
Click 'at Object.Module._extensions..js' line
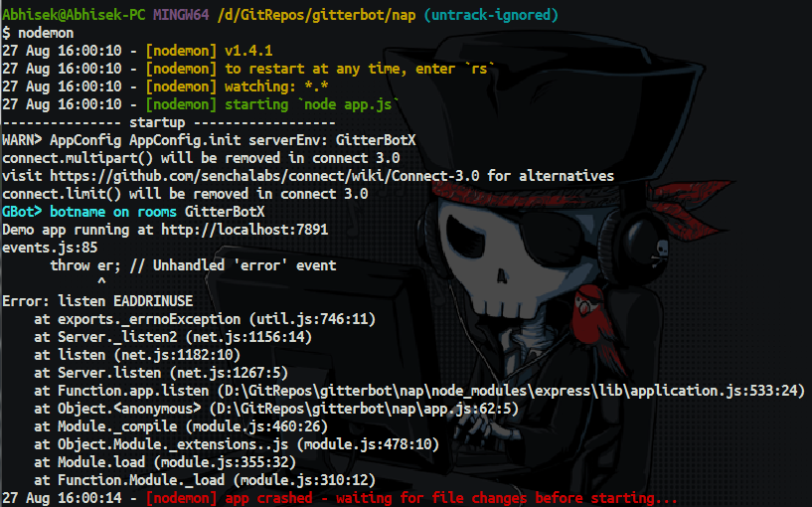pos(237,444)
